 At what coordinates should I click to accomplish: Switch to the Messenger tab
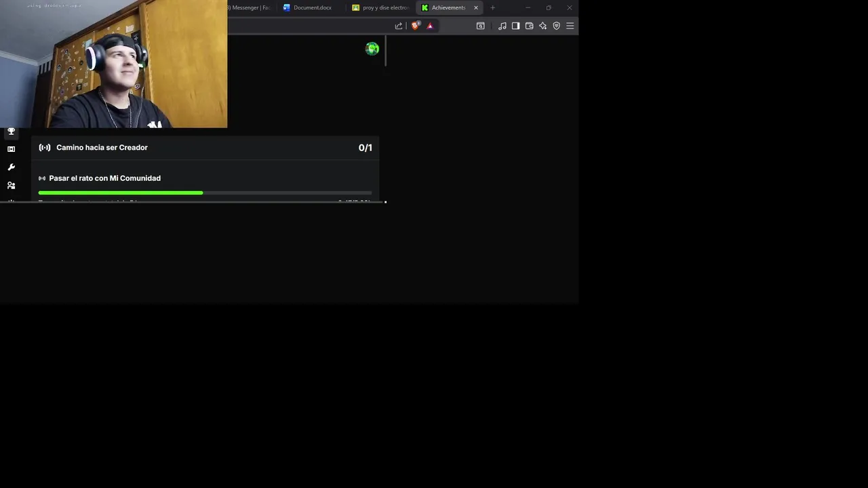pyautogui.click(x=250, y=7)
